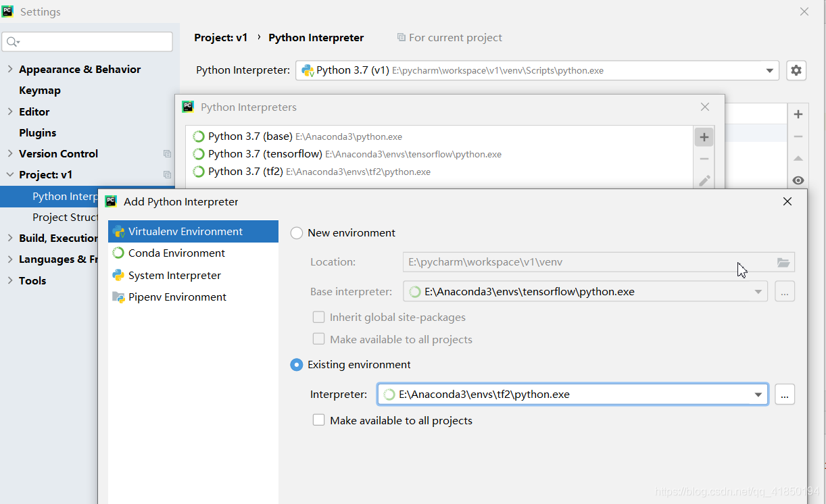The width and height of the screenshot is (826, 504).
Task: Expand Build, Execution settings
Action: (10, 238)
